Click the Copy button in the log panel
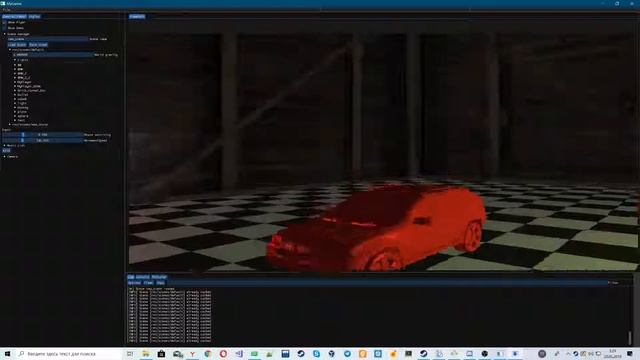 click(160, 282)
